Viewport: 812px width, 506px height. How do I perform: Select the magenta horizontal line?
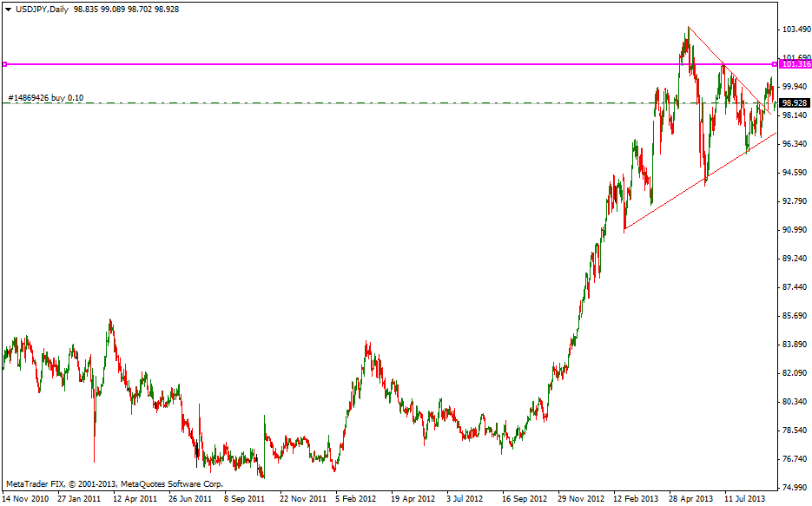[x=347, y=64]
